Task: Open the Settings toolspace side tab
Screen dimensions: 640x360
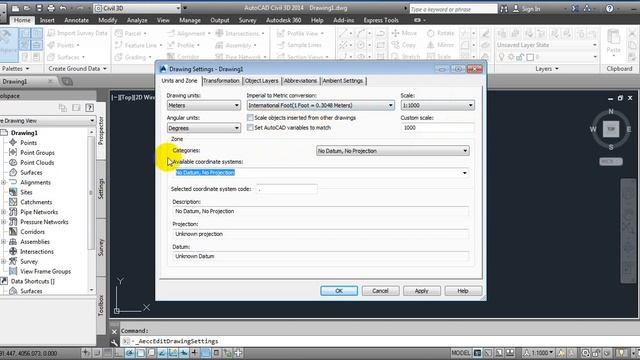Action: tap(101, 188)
